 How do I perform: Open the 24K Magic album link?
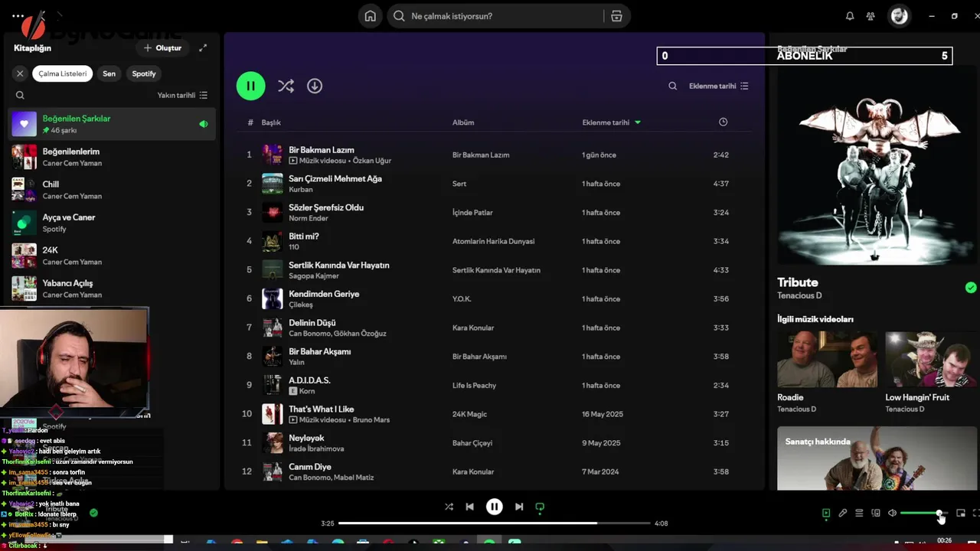coord(469,414)
